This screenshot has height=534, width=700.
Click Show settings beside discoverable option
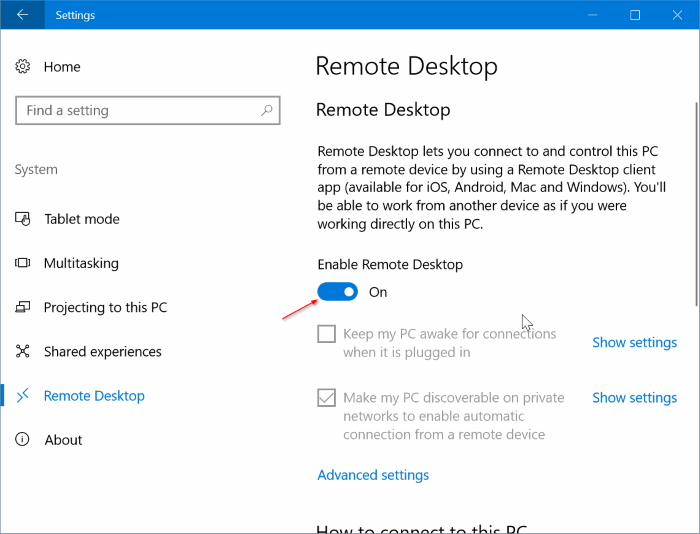634,397
